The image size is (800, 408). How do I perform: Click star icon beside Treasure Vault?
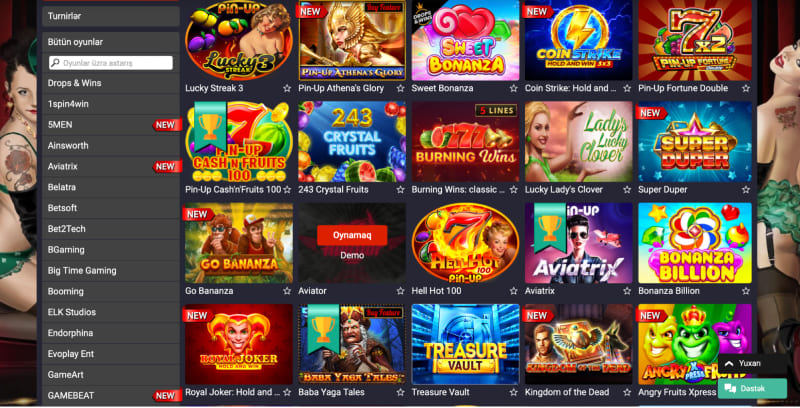point(513,392)
